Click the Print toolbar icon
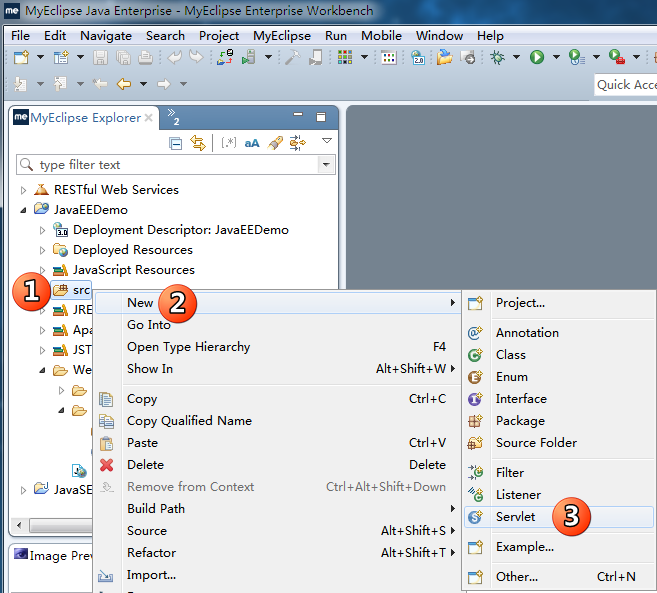This screenshot has width=657, height=593. (145, 57)
